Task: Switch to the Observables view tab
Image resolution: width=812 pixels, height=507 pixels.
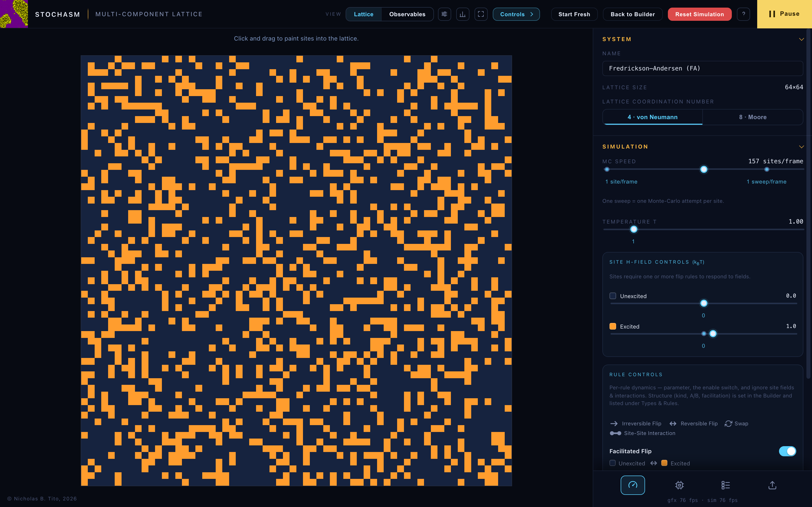Action: click(x=407, y=14)
